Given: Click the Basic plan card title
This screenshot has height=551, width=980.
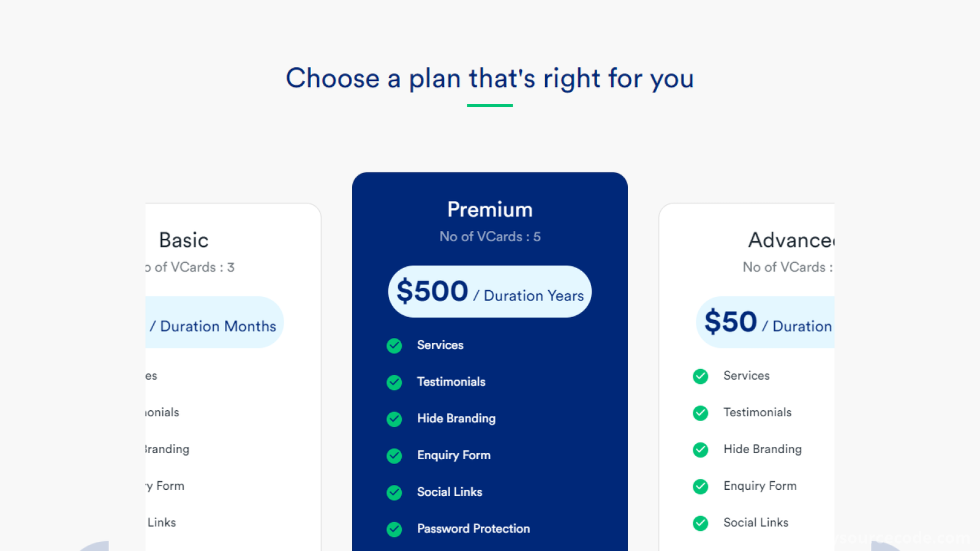Looking at the screenshot, I should click(x=184, y=240).
